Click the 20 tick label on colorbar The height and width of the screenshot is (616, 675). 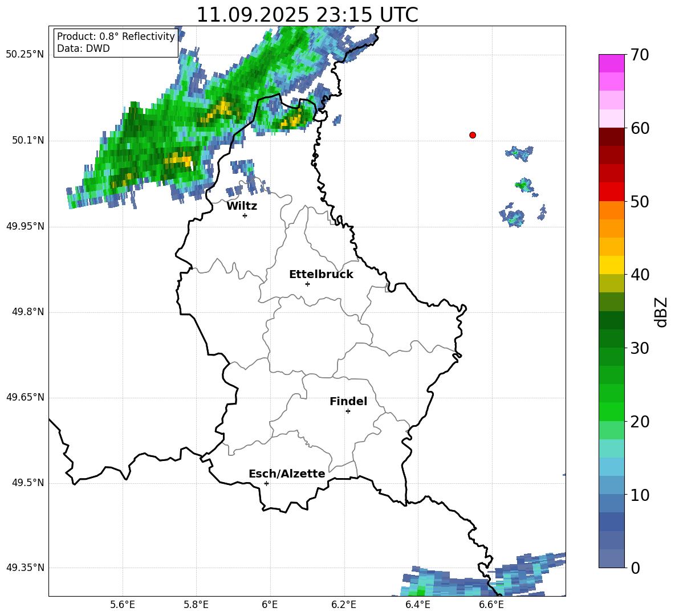coord(640,422)
